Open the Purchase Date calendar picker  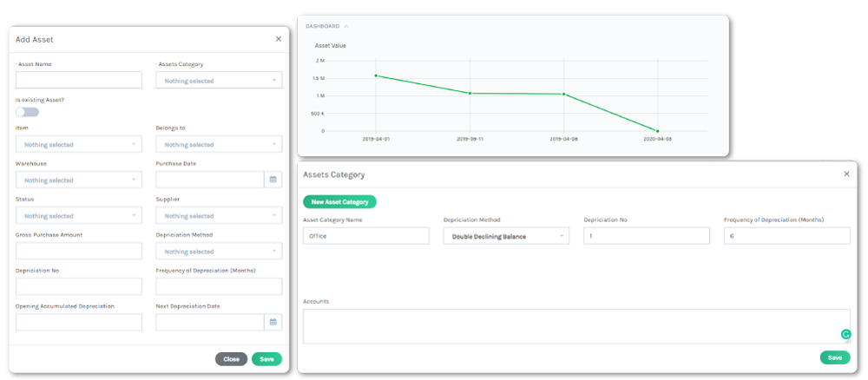pos(273,180)
